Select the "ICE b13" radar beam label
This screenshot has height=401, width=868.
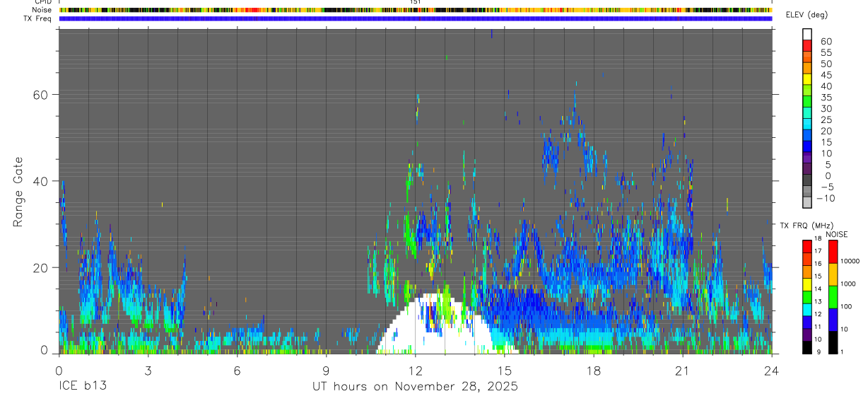82,387
